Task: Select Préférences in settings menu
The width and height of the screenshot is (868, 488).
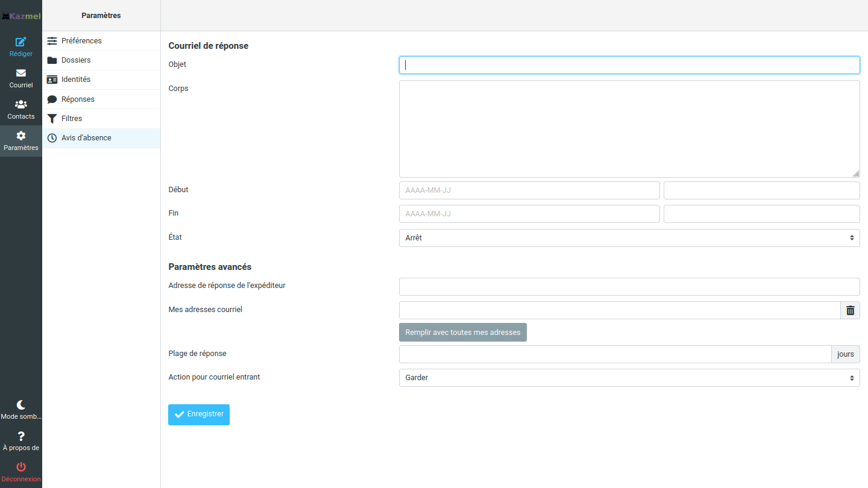Action: click(x=81, y=41)
